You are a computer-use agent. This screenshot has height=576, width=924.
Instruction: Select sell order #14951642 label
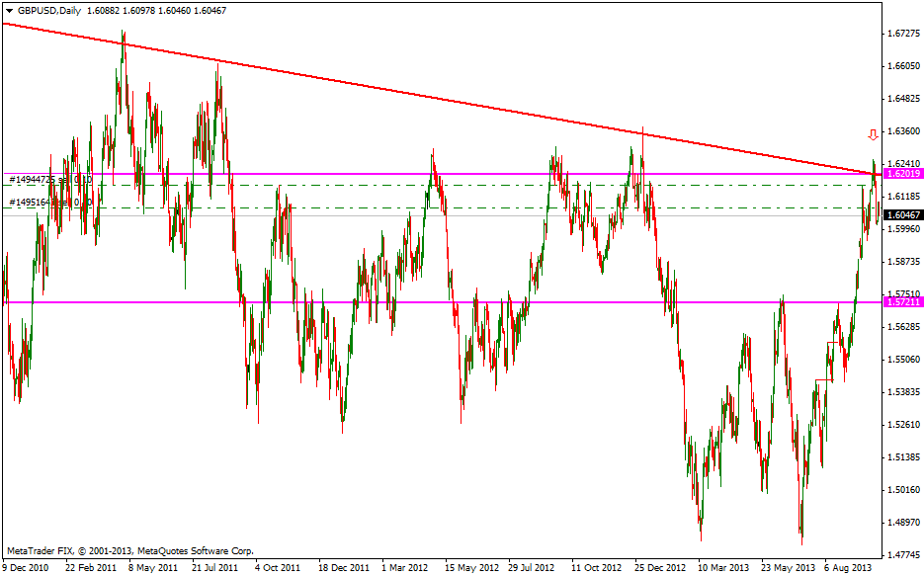coord(49,203)
